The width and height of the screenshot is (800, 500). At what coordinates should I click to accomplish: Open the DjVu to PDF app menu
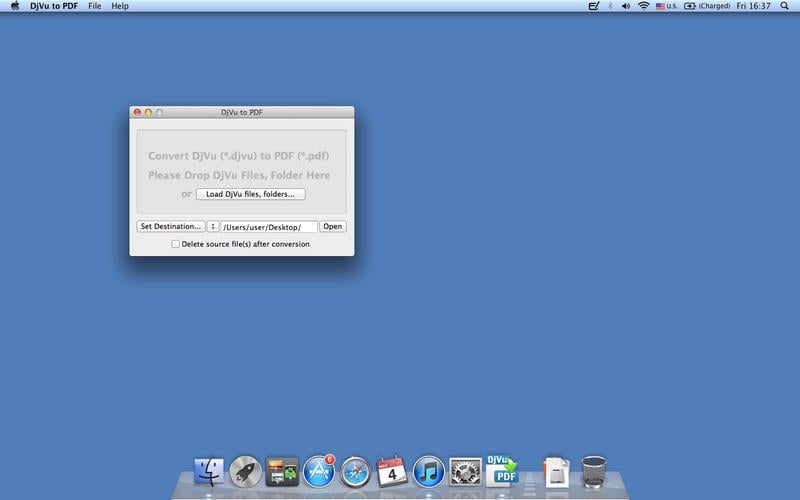[x=54, y=6]
